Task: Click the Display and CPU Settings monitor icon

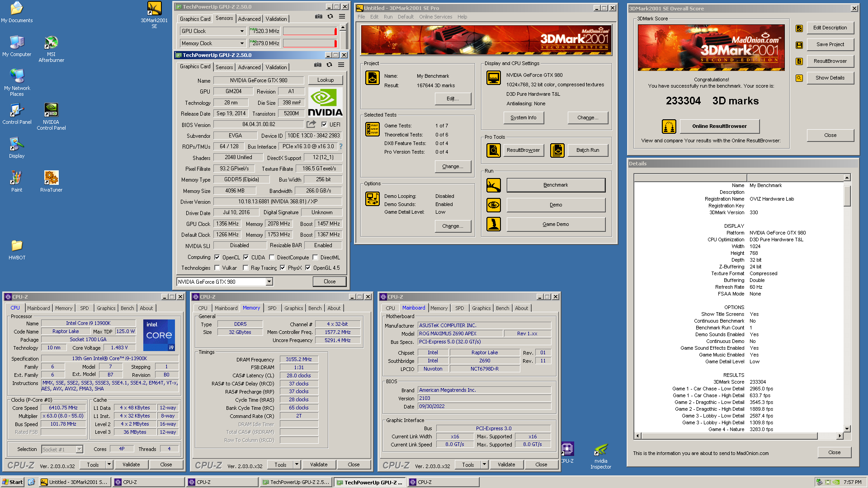Action: pos(494,78)
